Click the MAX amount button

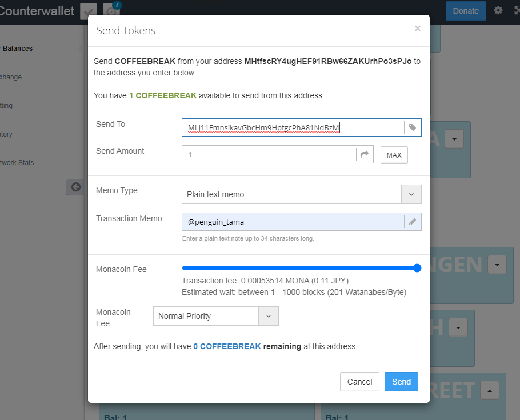point(394,155)
